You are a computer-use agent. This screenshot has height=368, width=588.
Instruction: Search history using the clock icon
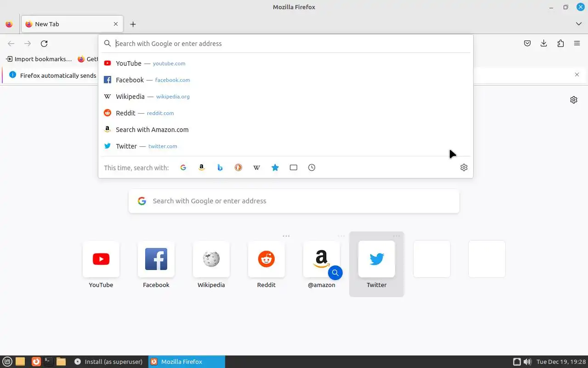pyautogui.click(x=312, y=167)
